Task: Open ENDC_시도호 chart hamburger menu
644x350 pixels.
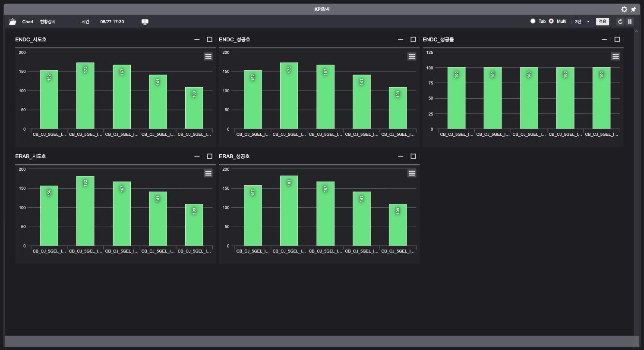Action: pyautogui.click(x=208, y=56)
